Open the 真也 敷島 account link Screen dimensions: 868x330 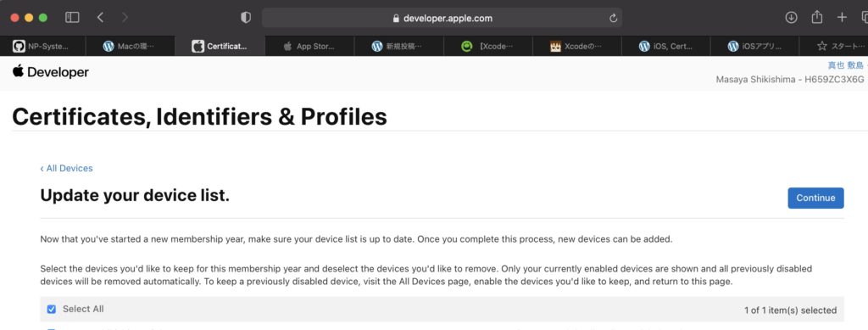point(845,65)
